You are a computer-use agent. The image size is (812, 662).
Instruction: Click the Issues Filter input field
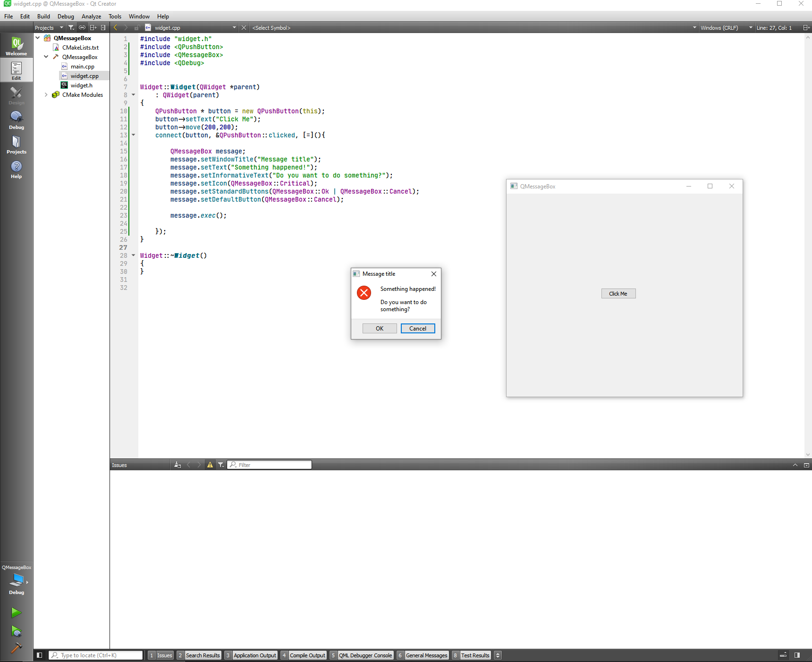coord(270,465)
